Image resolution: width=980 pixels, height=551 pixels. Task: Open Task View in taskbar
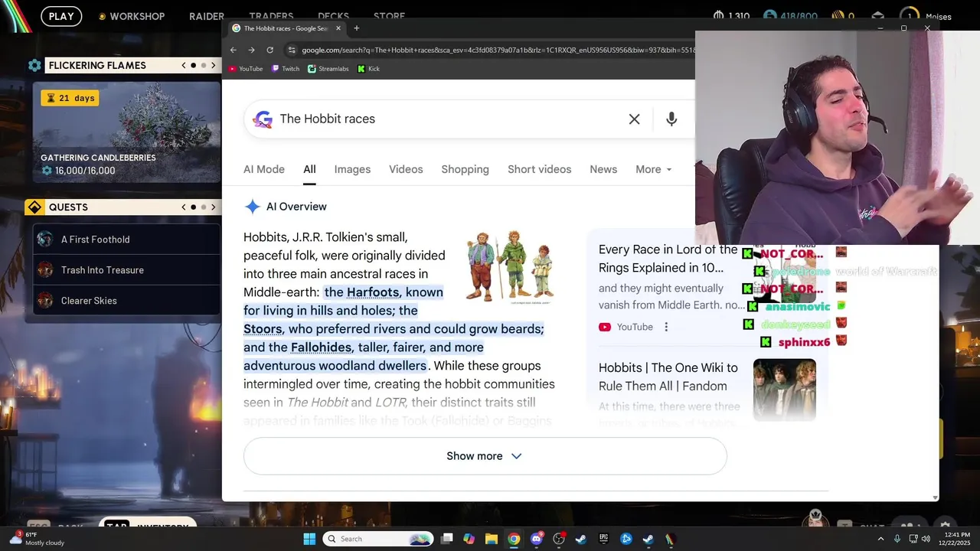coord(447,539)
